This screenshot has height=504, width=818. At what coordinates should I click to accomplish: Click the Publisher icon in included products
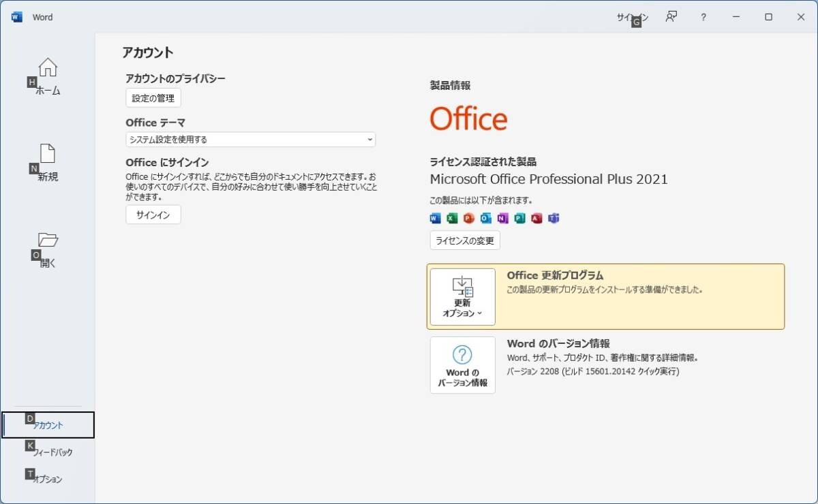[x=519, y=219]
